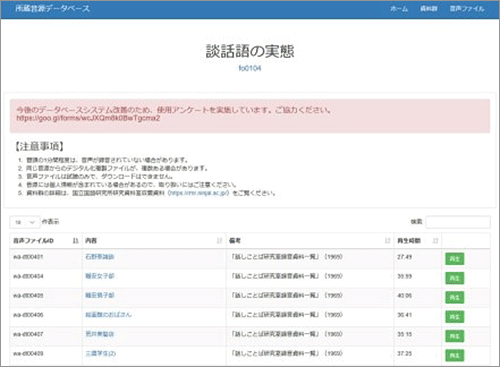Open the 内容 link in row wa-d000407
500x367 pixels.
(x=100, y=334)
